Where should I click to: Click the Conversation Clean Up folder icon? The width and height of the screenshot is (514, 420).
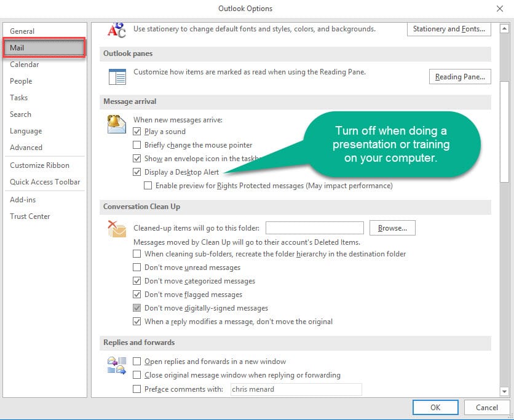pos(117,228)
